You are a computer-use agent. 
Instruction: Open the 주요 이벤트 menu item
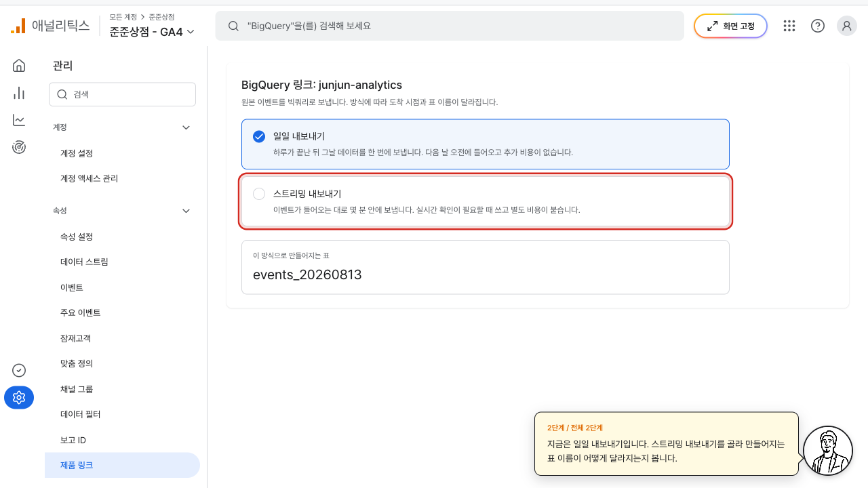[122, 312]
